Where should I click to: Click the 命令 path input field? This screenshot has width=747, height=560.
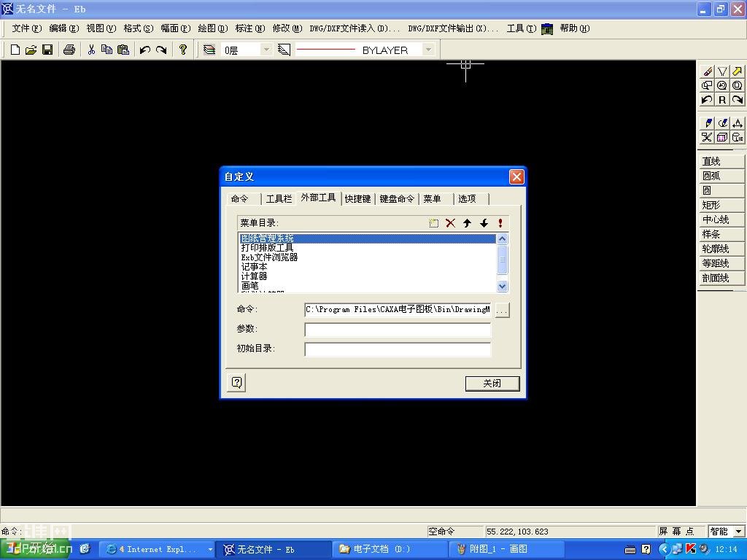click(x=398, y=310)
